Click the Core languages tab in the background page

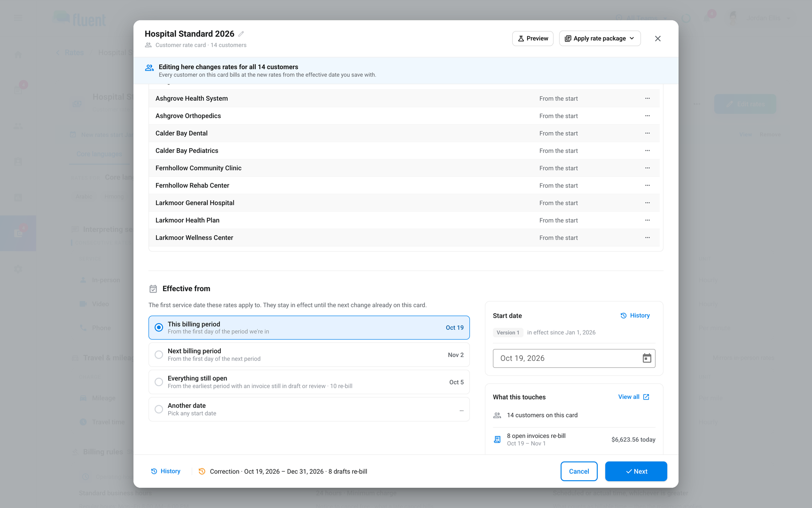tap(100, 154)
